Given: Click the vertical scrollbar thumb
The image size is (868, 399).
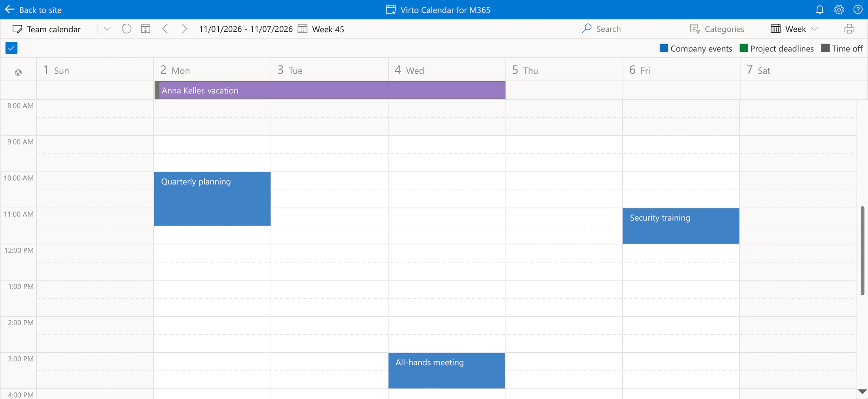Looking at the screenshot, I should (862, 250).
